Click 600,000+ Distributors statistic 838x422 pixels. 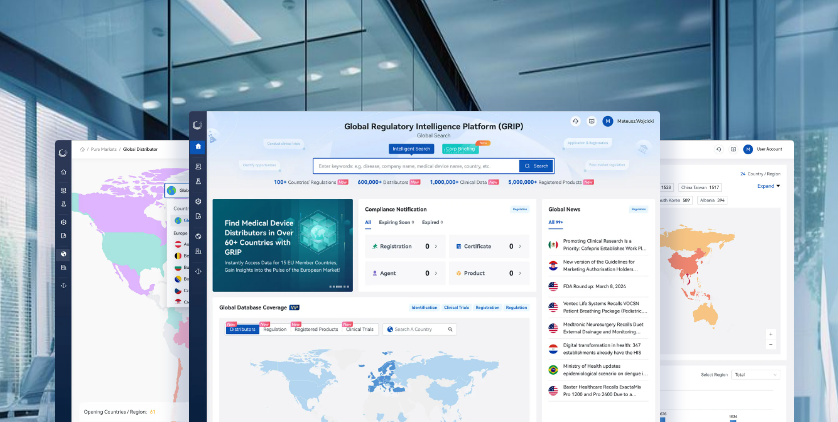tap(389, 182)
